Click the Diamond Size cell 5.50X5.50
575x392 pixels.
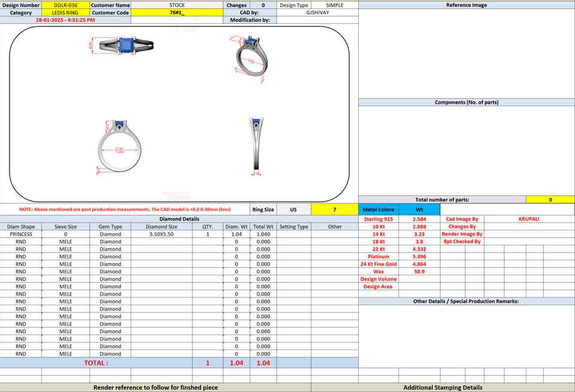tap(161, 234)
